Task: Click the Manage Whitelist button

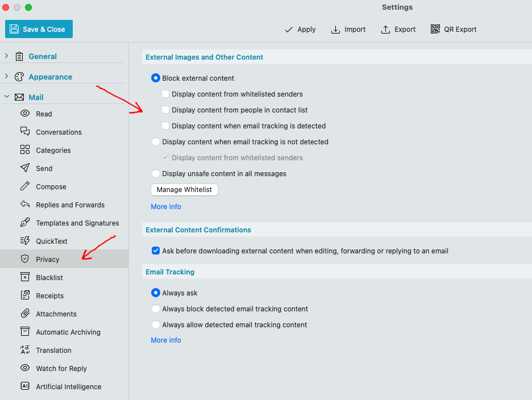Action: [184, 189]
